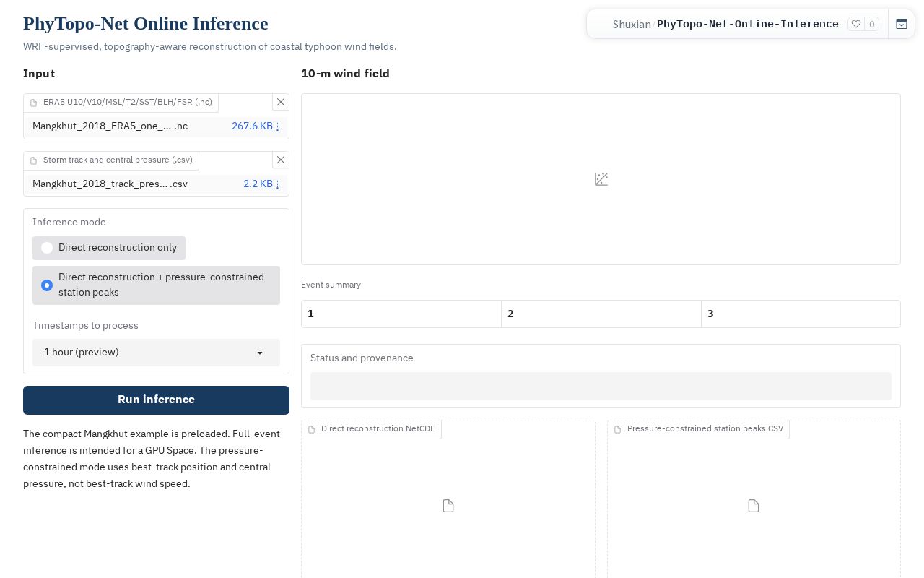Viewport: 924px width, 578px height.
Task: Select Event summary column header 2
Action: point(601,314)
